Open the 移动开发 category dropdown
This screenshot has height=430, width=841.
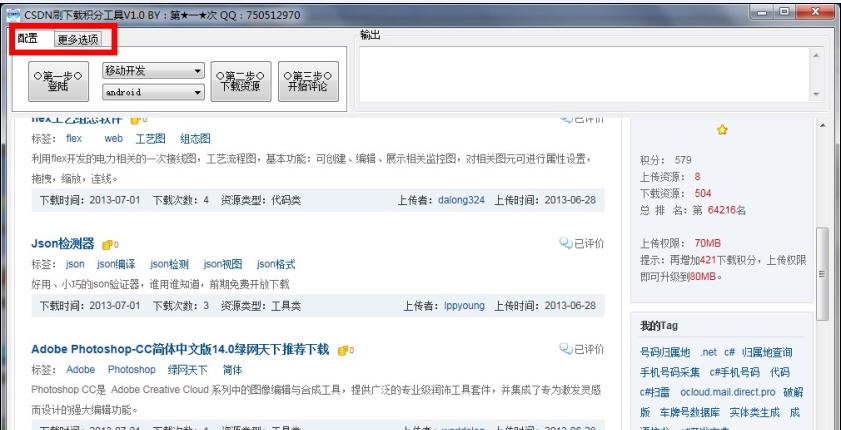tap(153, 70)
